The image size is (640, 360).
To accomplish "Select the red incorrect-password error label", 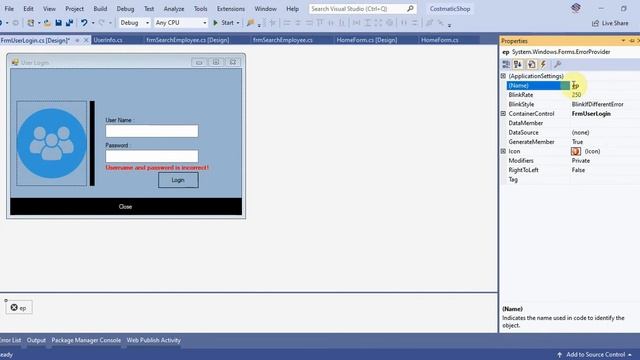I will (157, 168).
